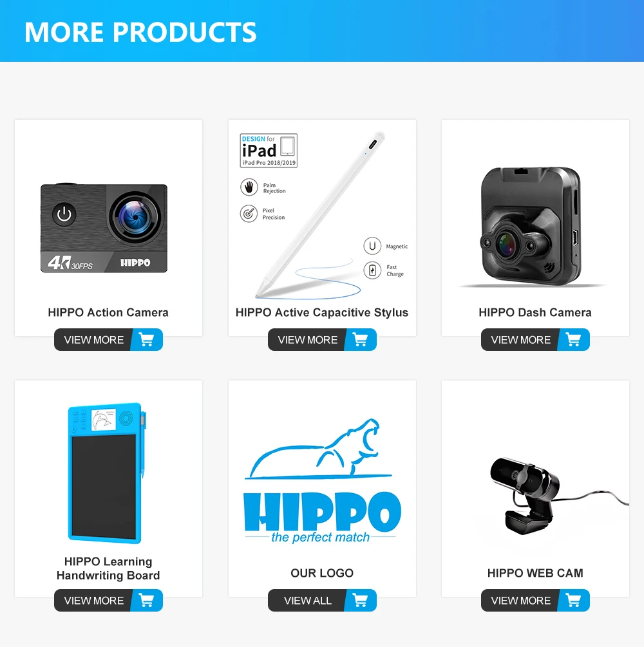Click the cart icon under Learning Handwriting Board
Image resolution: width=644 pixels, height=647 pixels.
[x=147, y=601]
